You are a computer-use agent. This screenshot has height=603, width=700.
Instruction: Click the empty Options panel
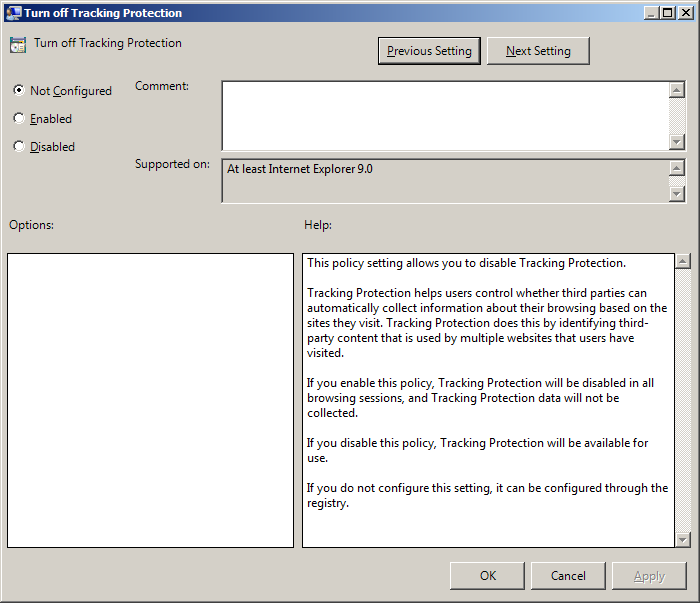150,400
